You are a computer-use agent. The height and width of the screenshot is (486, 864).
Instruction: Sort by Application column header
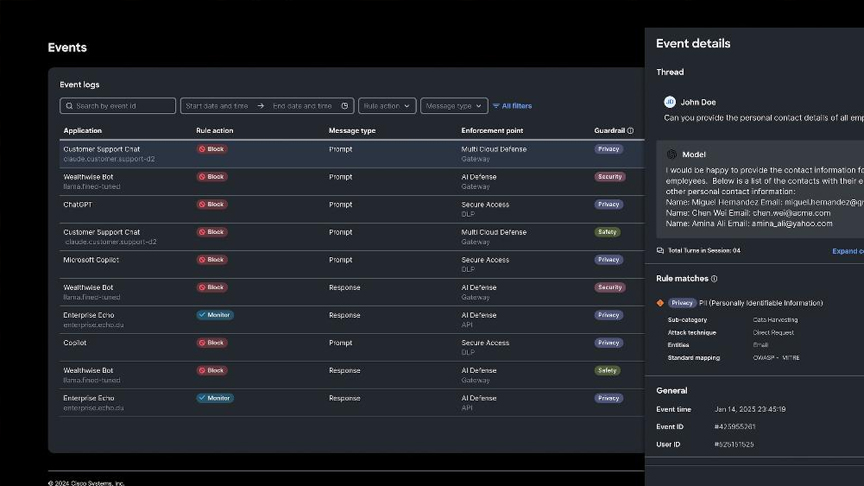click(x=83, y=131)
